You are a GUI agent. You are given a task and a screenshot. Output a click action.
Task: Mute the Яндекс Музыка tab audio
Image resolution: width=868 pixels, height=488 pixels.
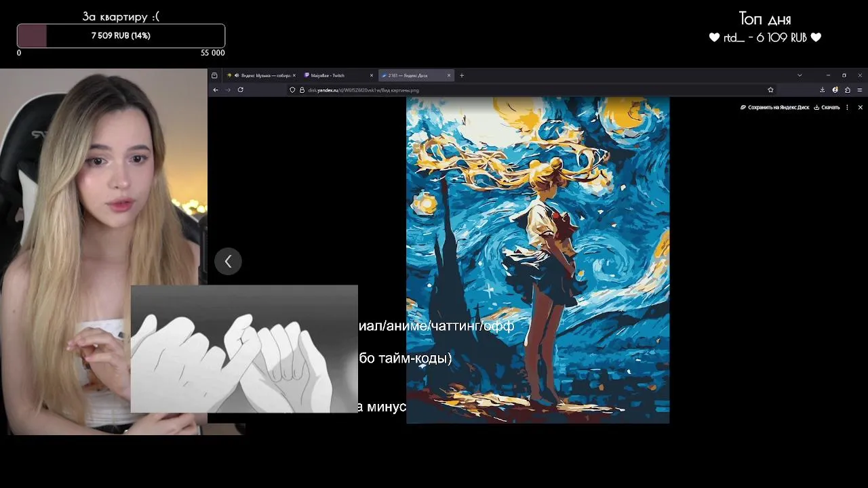236,75
